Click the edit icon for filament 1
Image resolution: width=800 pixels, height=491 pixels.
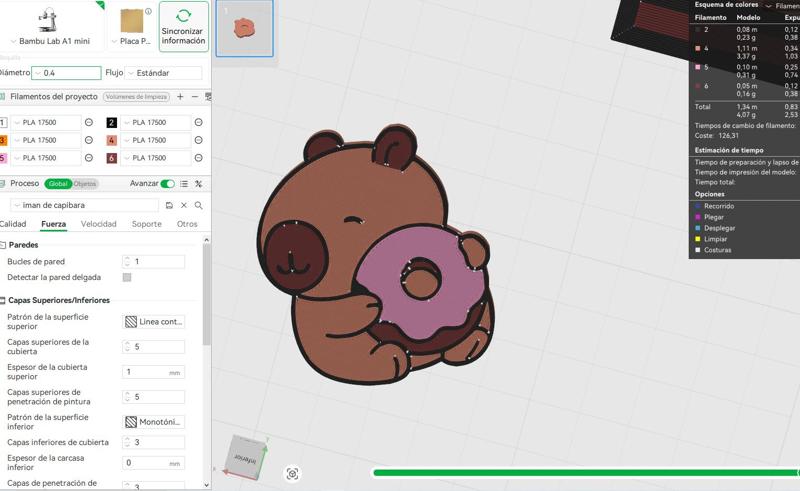(89, 122)
